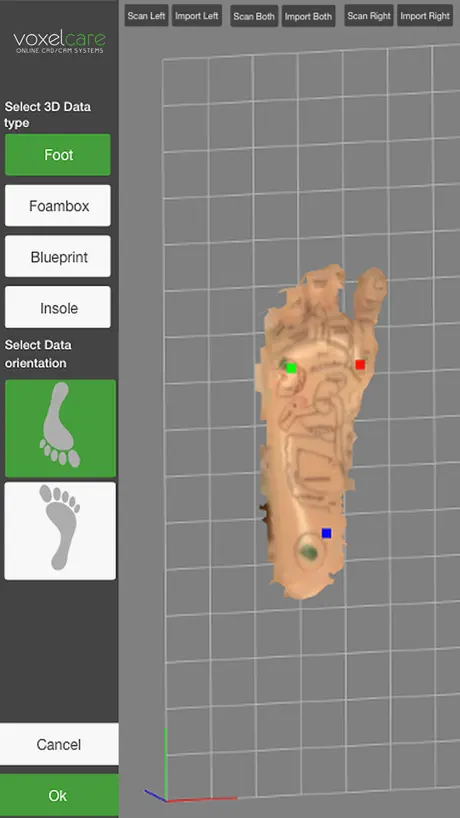The height and width of the screenshot is (818, 460).
Task: Choose the Insole data type
Action: click(58, 307)
